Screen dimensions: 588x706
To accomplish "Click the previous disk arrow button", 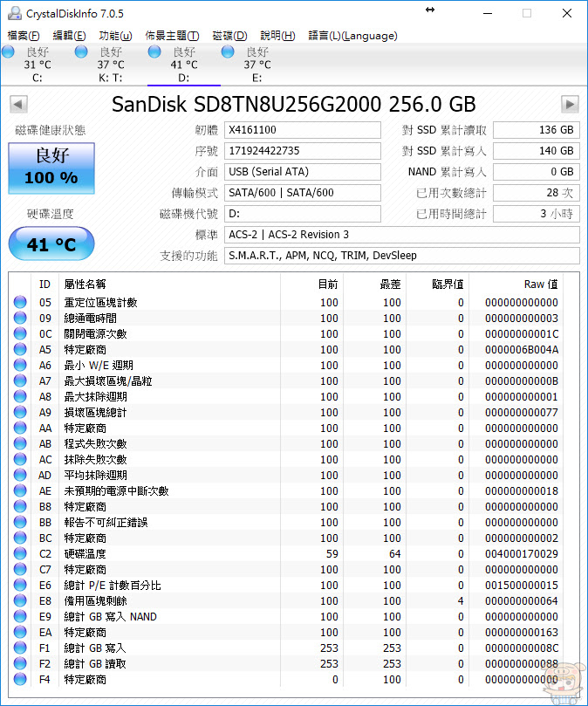I will point(18,105).
